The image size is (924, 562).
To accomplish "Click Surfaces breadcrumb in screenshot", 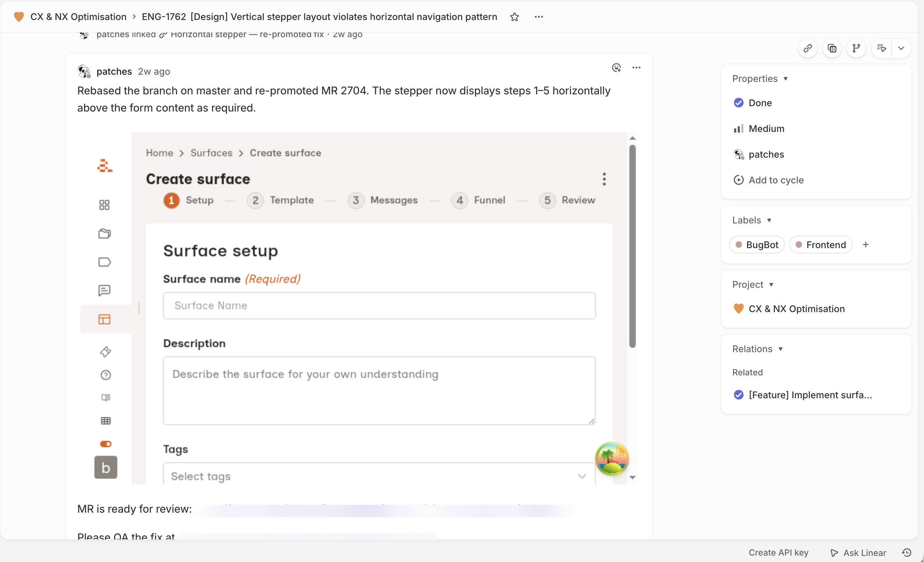I will 211,153.
